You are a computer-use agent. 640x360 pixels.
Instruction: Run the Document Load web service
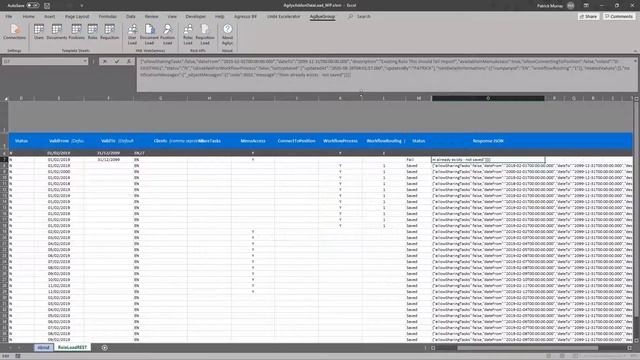[x=149, y=34]
